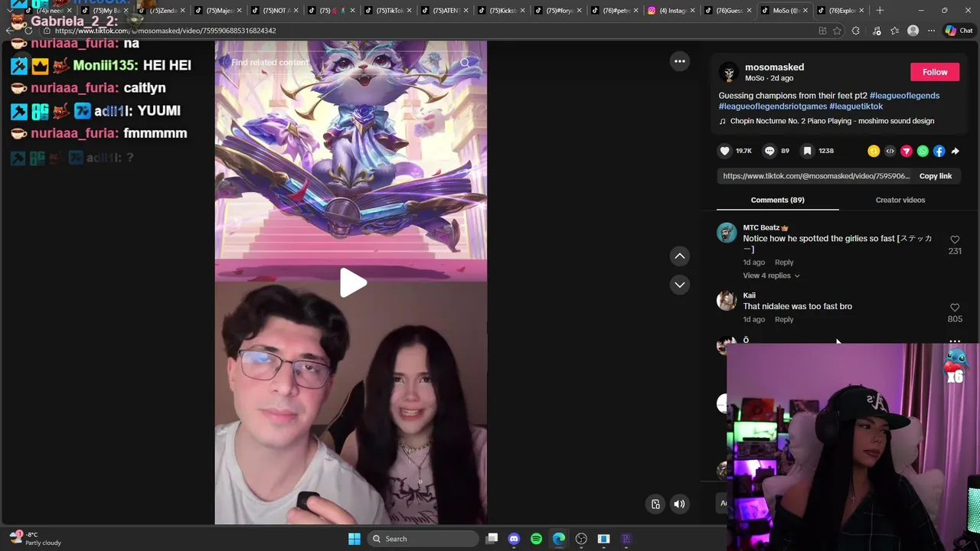Switch to the (75)TikTok browser tab
This screenshot has width=980, height=551.
(388, 11)
